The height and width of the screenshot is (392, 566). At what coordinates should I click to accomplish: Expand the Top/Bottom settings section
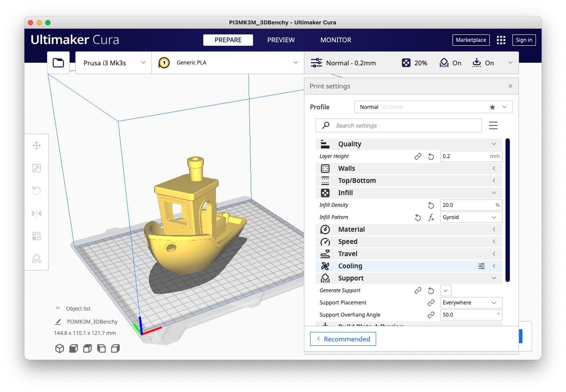pos(409,181)
